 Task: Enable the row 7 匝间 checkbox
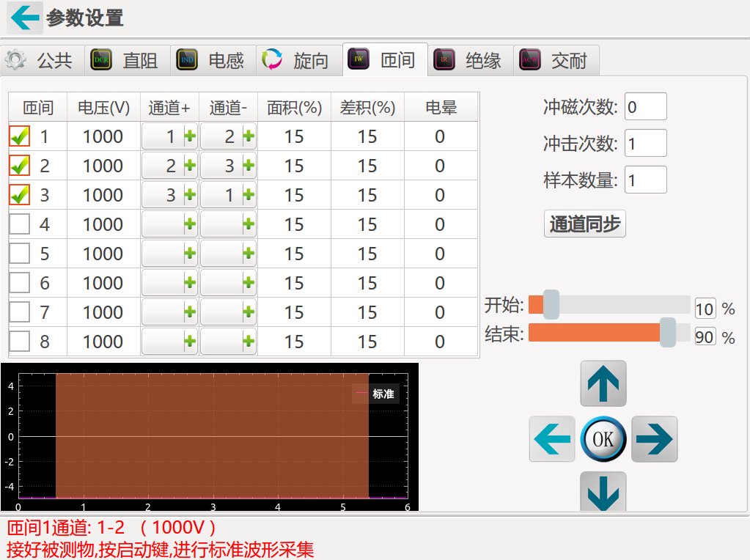20,312
